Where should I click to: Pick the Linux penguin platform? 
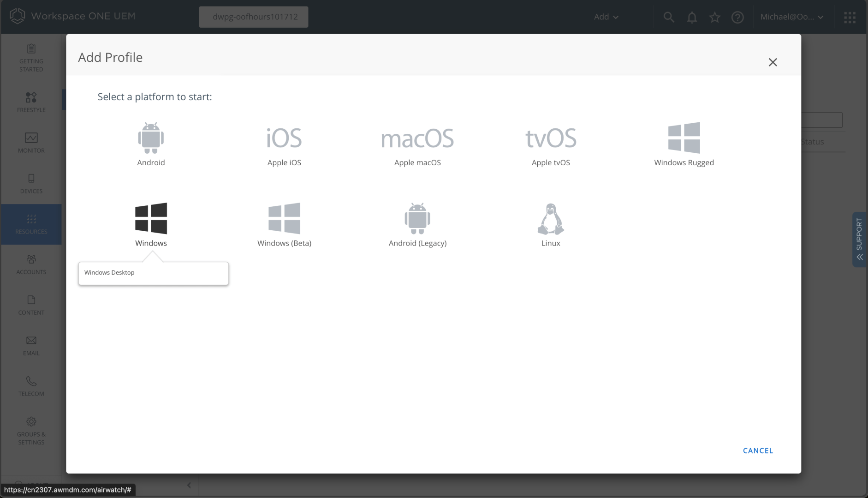(551, 219)
